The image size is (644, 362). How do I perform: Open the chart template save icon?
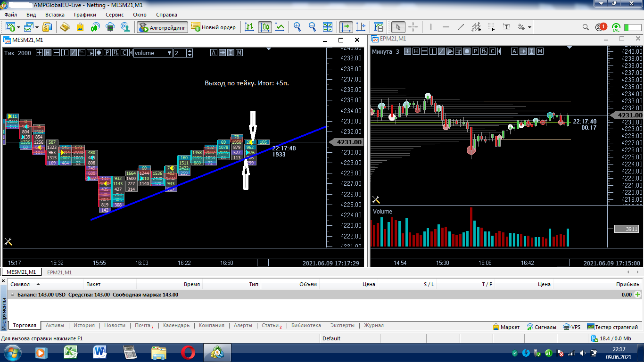tap(378, 27)
